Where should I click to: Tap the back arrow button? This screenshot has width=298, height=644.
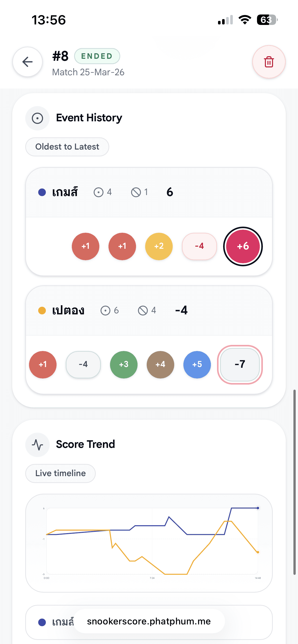click(28, 62)
